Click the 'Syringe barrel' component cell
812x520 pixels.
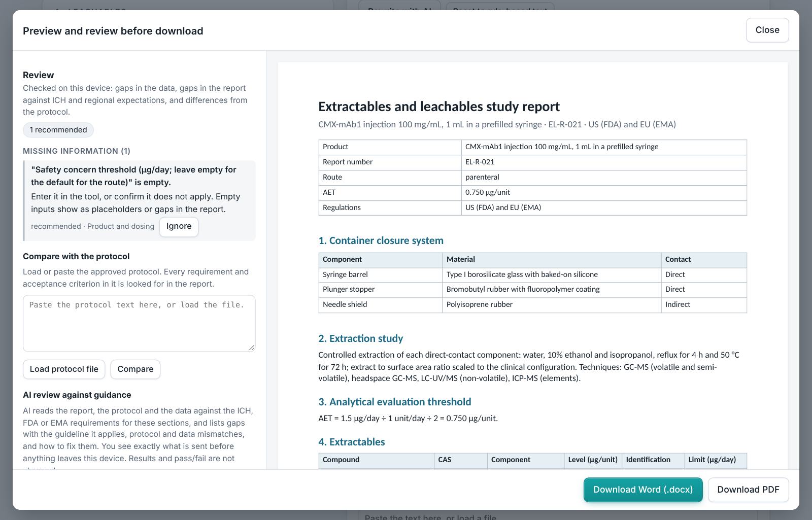(380, 275)
